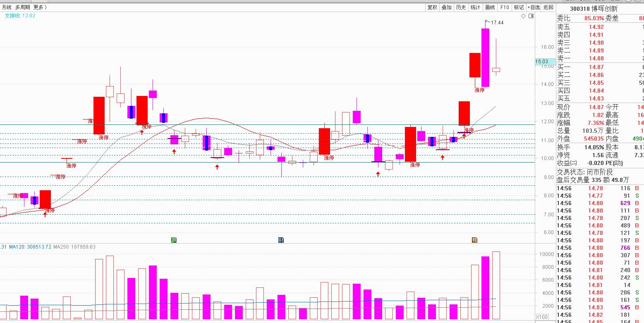Viewport: 644px width, 323px height.
Task: Open the brown 榜 ranking marker
Action: (x=474, y=240)
